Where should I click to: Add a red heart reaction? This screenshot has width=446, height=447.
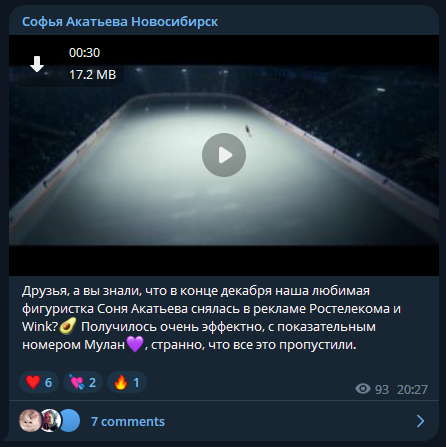39,382
